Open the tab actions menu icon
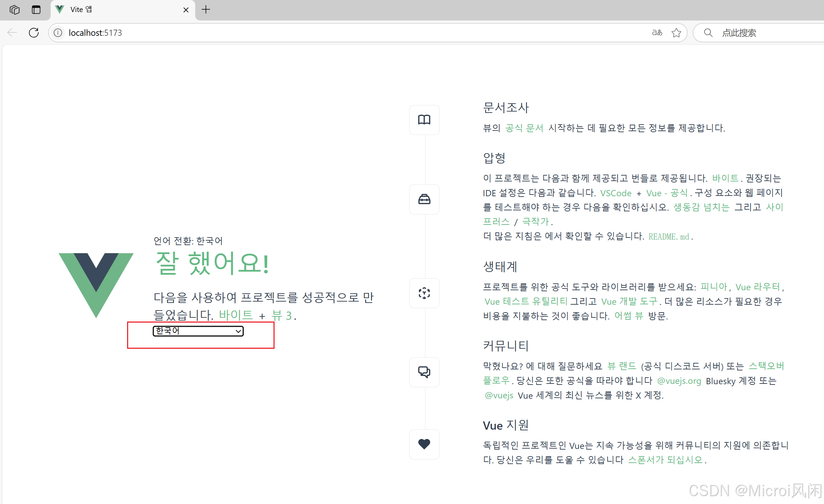The height and width of the screenshot is (504, 824). click(x=36, y=10)
